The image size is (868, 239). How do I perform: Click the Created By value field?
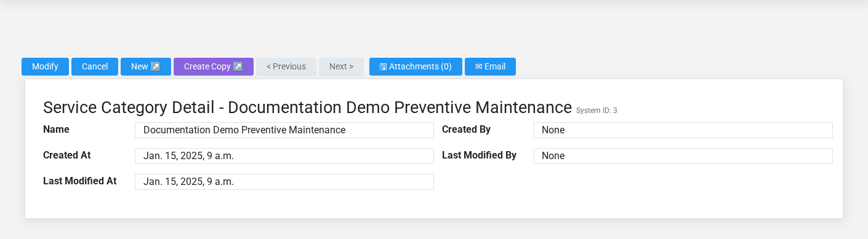tap(683, 130)
